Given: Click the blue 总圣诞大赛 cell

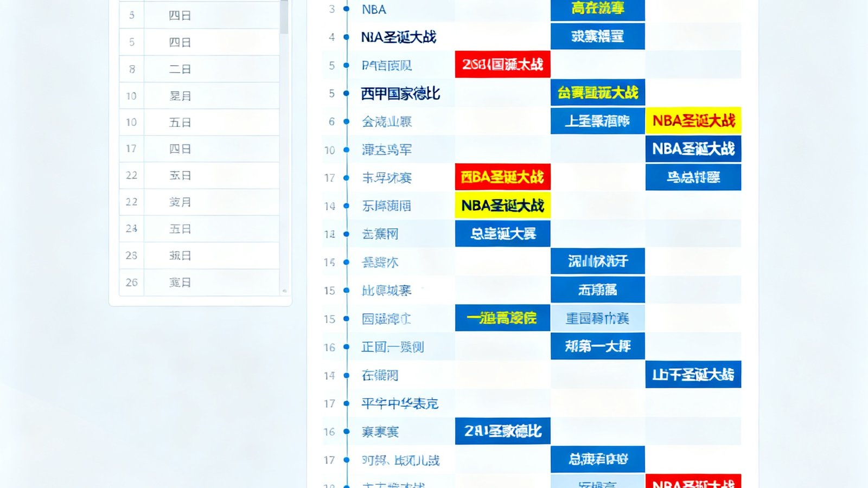Looking at the screenshot, I should click(502, 234).
